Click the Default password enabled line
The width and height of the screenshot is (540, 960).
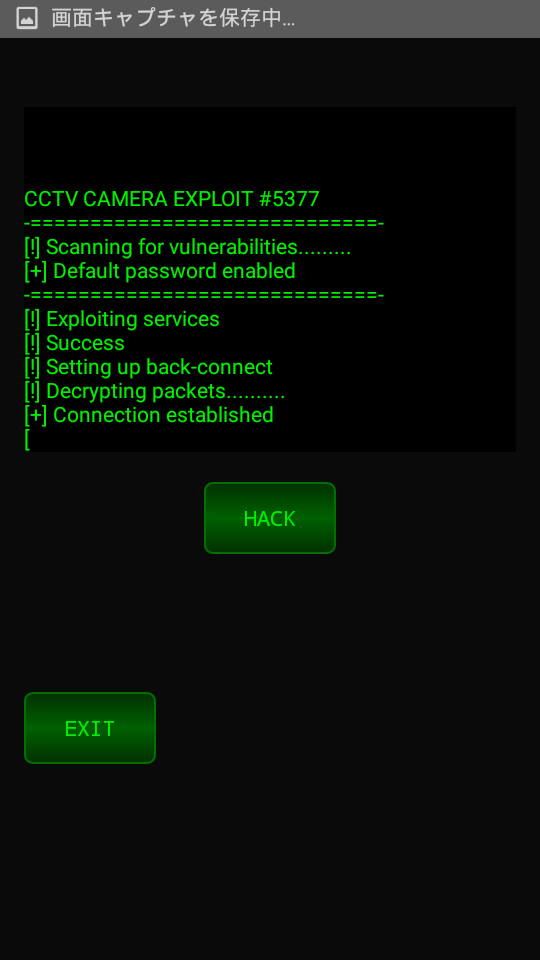pyautogui.click(x=160, y=271)
